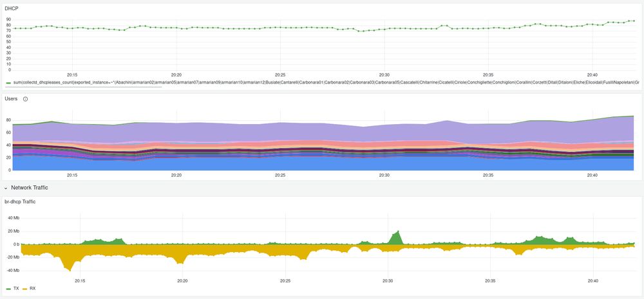Click the large purple area in Users graph
Viewport: 644px width, 299px height.
pos(320,131)
